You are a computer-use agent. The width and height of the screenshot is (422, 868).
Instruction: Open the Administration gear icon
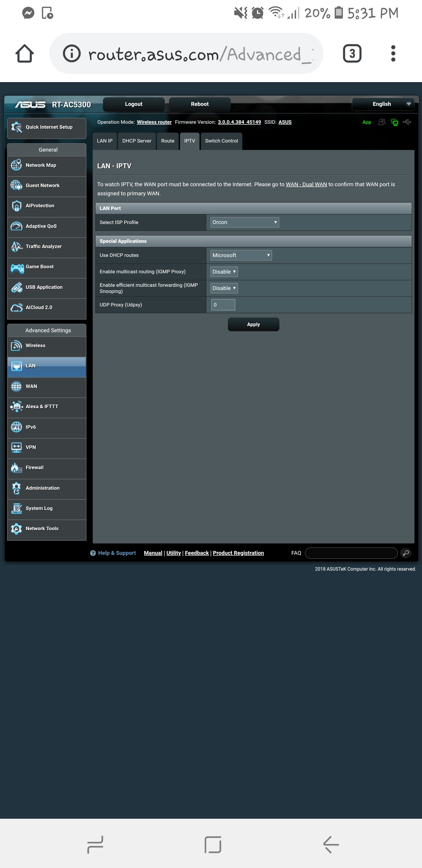16,488
